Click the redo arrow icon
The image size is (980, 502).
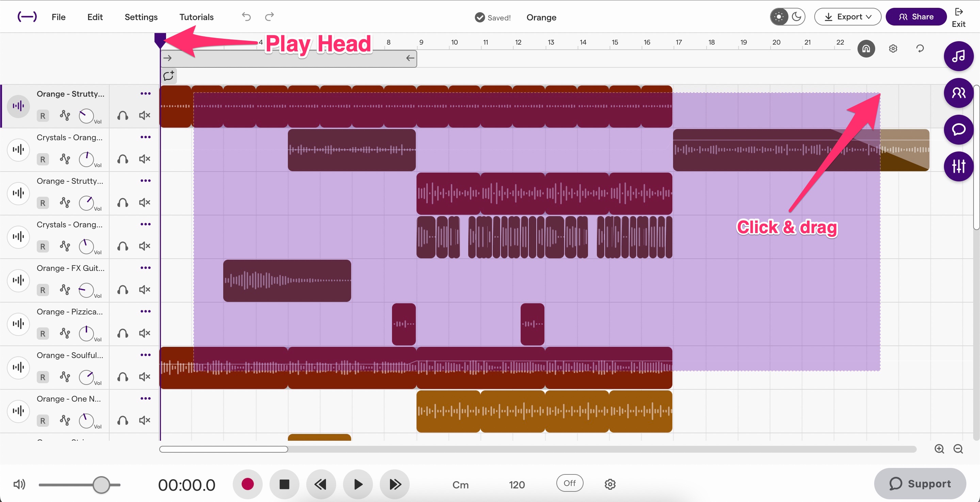(269, 17)
